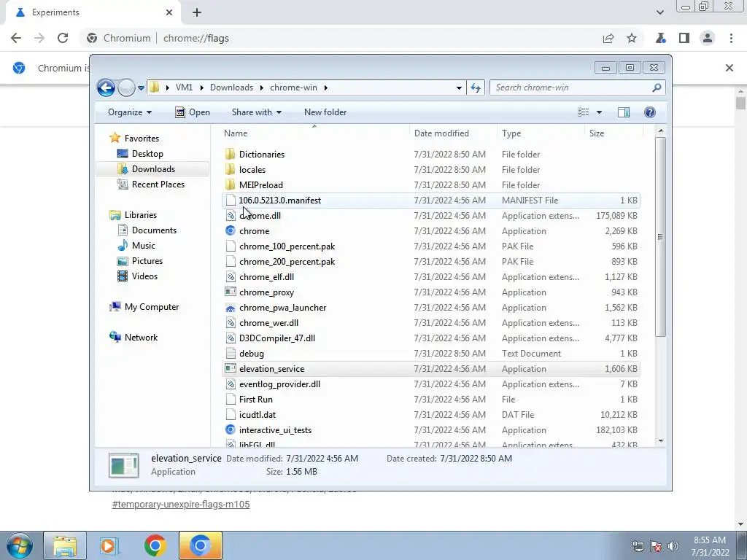Open Explorer help icon
The image size is (747, 560).
[x=650, y=112]
